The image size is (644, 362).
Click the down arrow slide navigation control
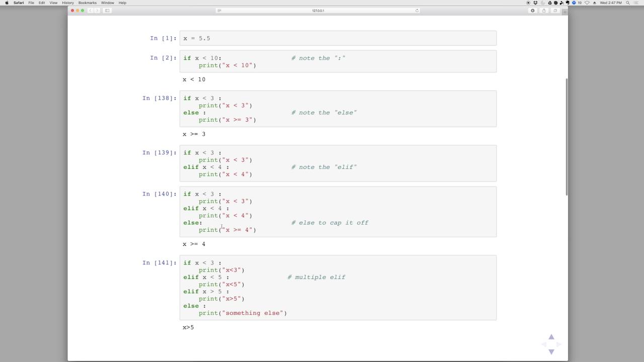pos(551,351)
